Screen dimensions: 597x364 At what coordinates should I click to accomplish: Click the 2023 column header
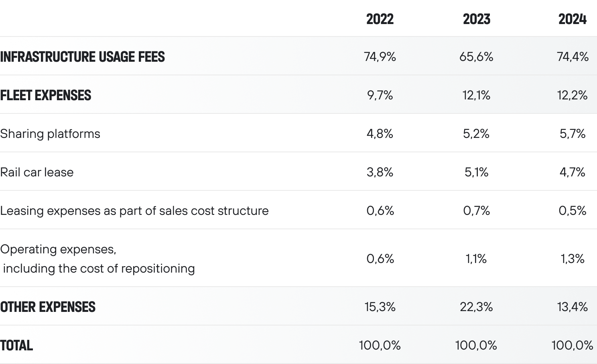point(476,19)
